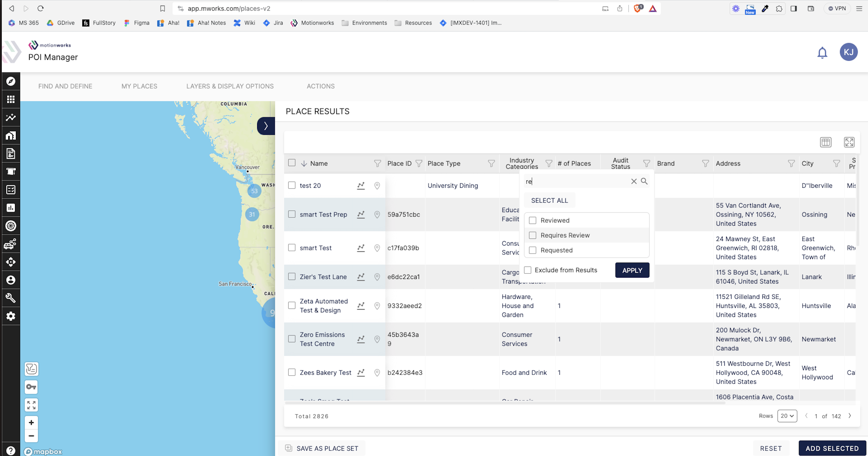Check the Reviewed option
This screenshot has height=456, width=868.
point(533,220)
